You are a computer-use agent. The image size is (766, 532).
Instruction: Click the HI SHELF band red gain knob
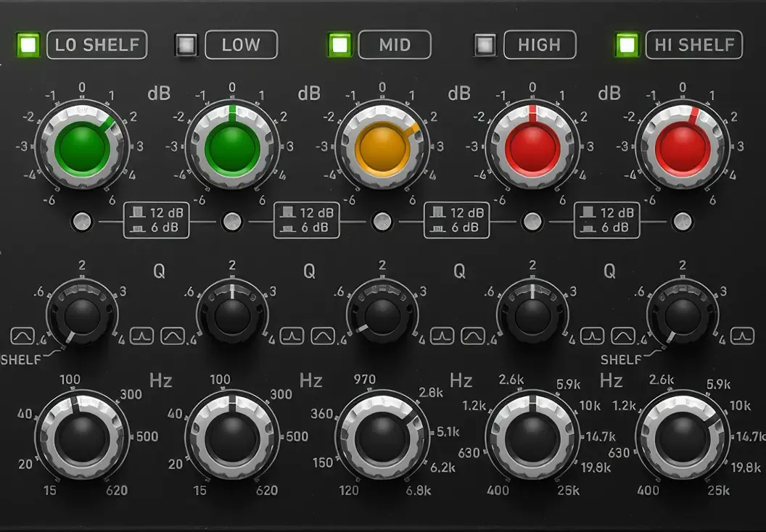683,146
